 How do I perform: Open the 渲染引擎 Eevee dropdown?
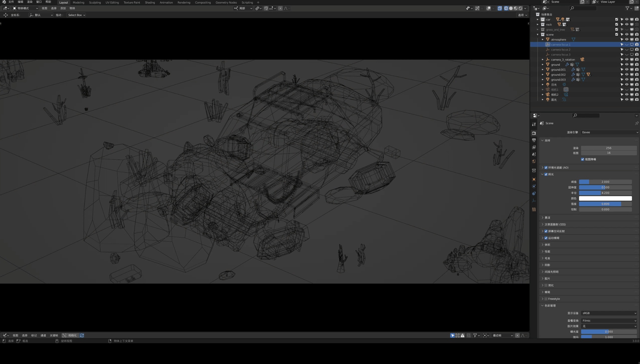tap(609, 132)
